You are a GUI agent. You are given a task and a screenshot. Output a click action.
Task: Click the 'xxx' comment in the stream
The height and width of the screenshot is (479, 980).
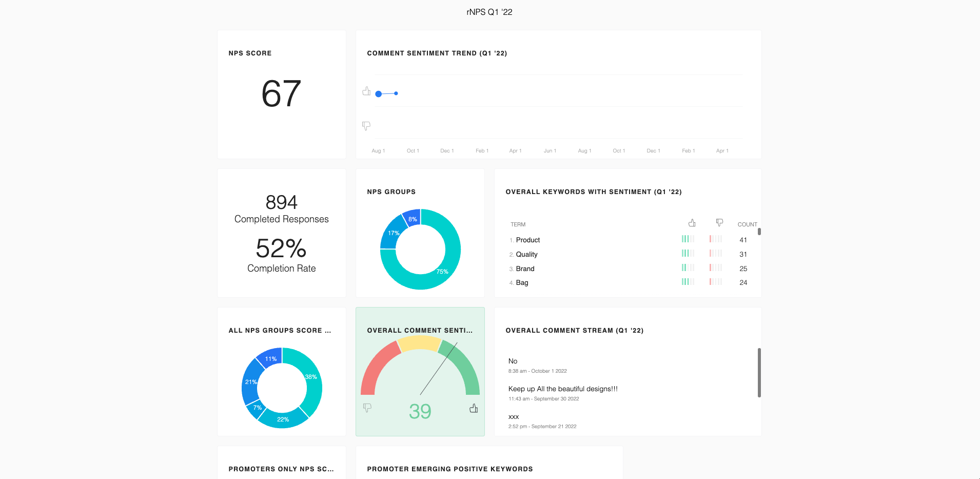click(x=514, y=416)
